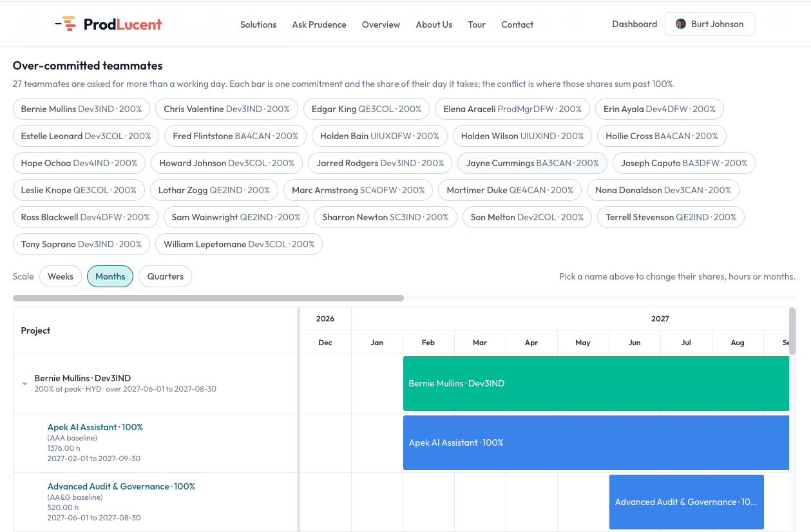This screenshot has width=811, height=532.
Task: Click the Feb month header
Action: point(428,343)
